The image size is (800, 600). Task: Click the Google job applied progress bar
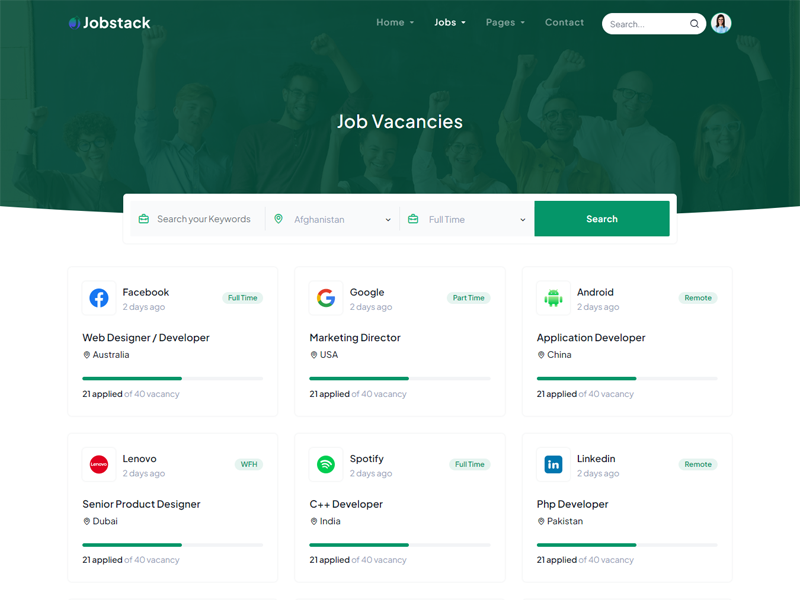(x=399, y=379)
